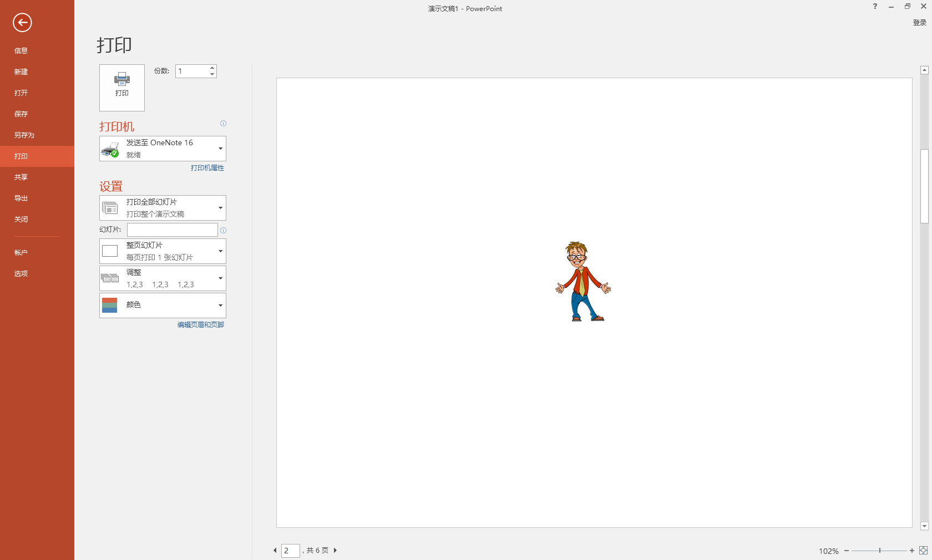Click the back arrow to exit Backstage
Image resolution: width=932 pixels, height=560 pixels.
tap(22, 23)
